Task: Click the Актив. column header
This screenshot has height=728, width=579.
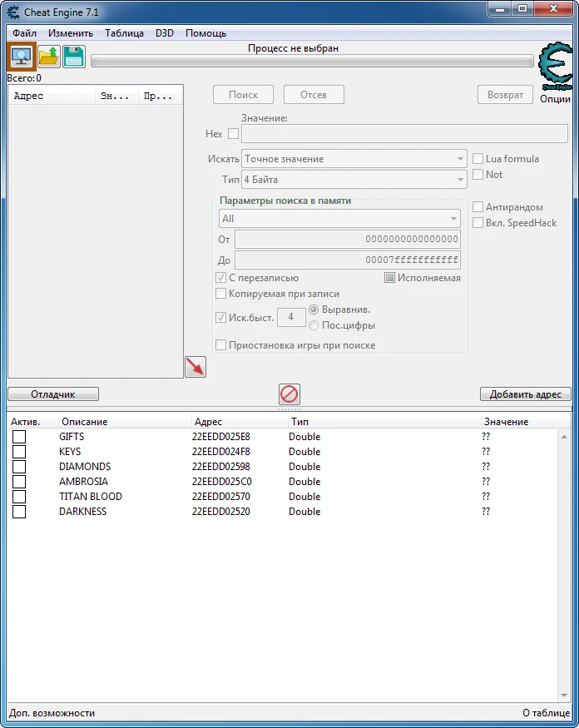Action: pos(33,422)
